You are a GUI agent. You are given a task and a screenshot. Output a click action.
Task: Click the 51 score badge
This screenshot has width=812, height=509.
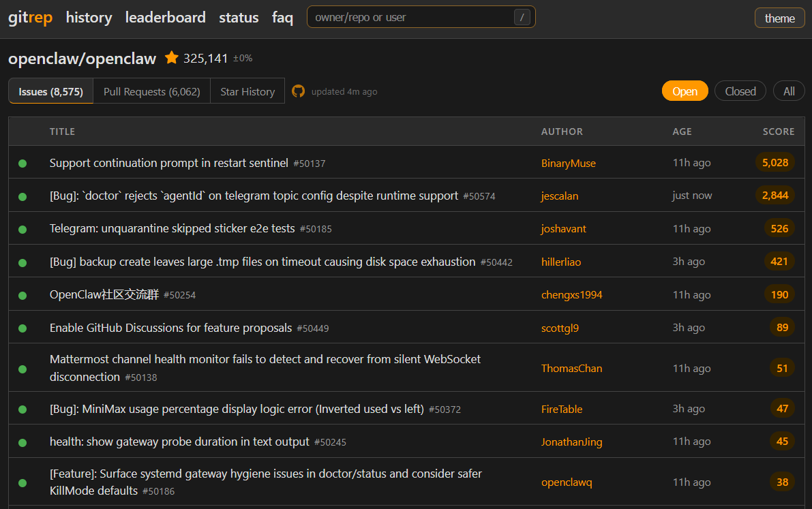click(x=782, y=368)
